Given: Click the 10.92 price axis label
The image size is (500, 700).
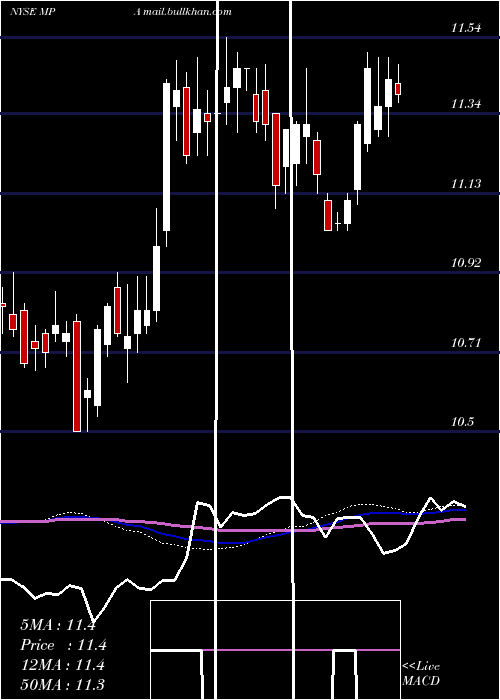Looking at the screenshot, I should [x=466, y=262].
